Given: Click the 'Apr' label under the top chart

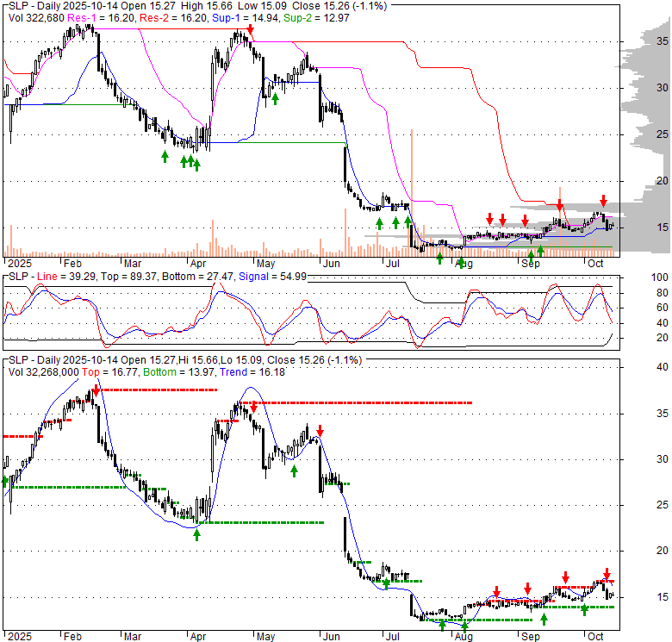Looking at the screenshot, I should pyautogui.click(x=198, y=264).
